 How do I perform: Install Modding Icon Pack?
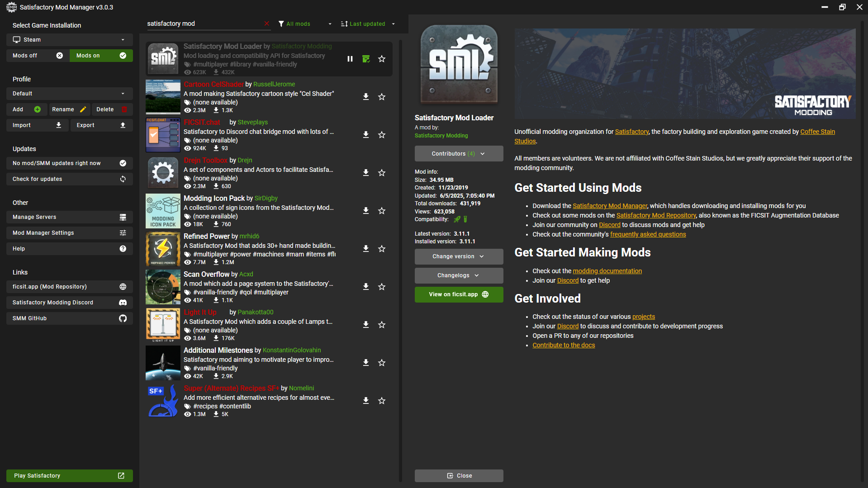366,211
